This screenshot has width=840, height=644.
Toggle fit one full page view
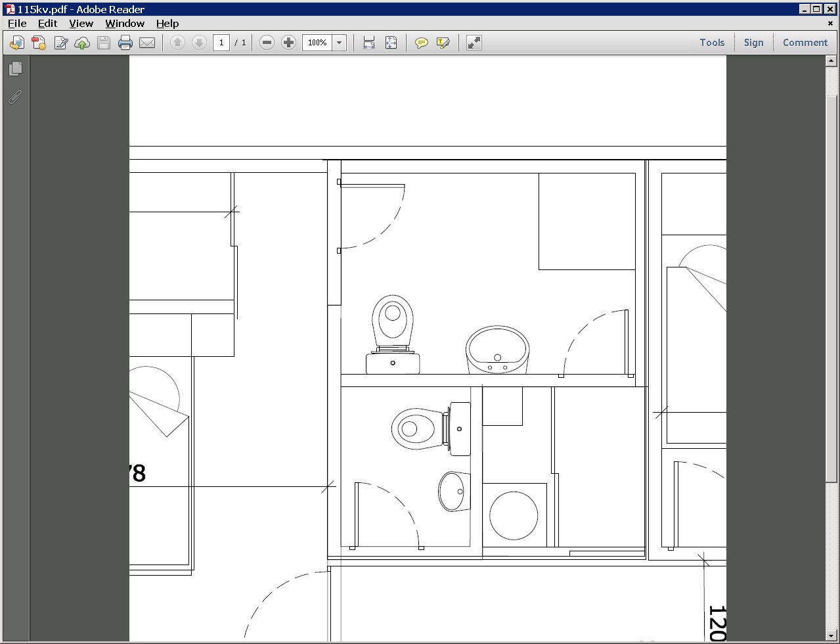391,43
